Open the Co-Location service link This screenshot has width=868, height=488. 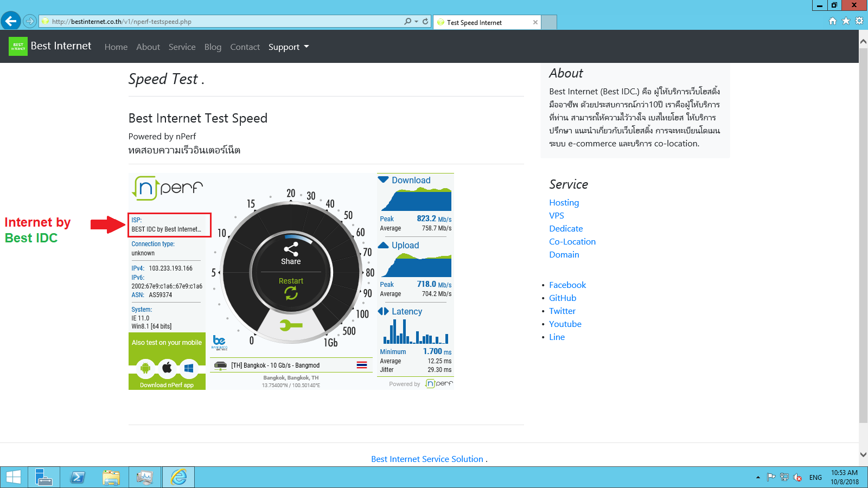(572, 241)
